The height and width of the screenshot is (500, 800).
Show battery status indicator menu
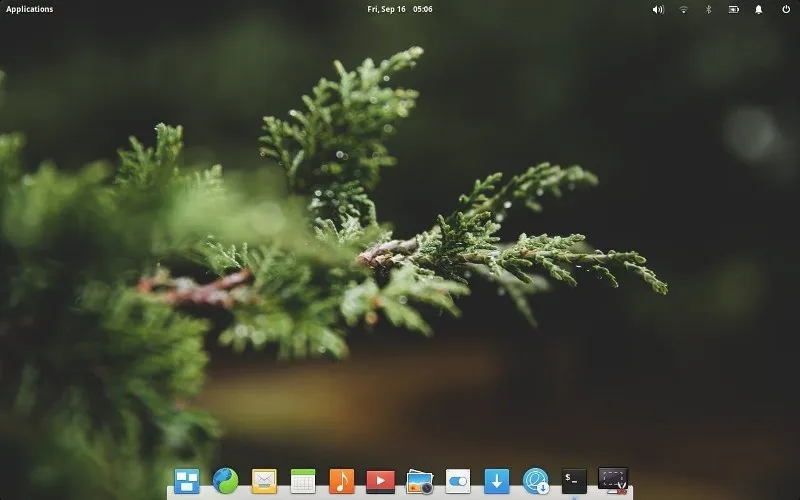click(734, 9)
